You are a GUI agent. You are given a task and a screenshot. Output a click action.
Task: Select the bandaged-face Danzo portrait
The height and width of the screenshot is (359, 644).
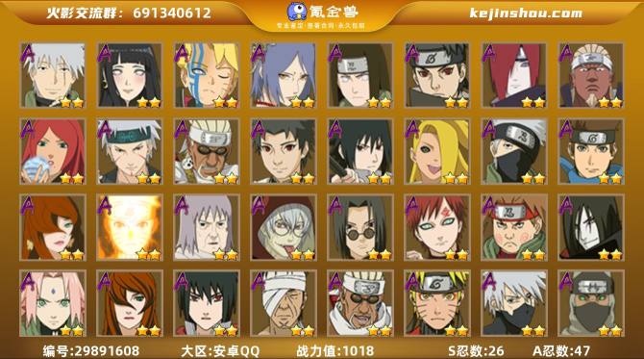pos(284,303)
